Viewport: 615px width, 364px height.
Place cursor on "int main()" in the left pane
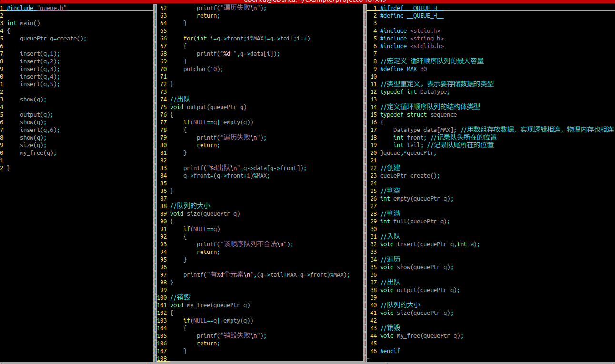23,23
